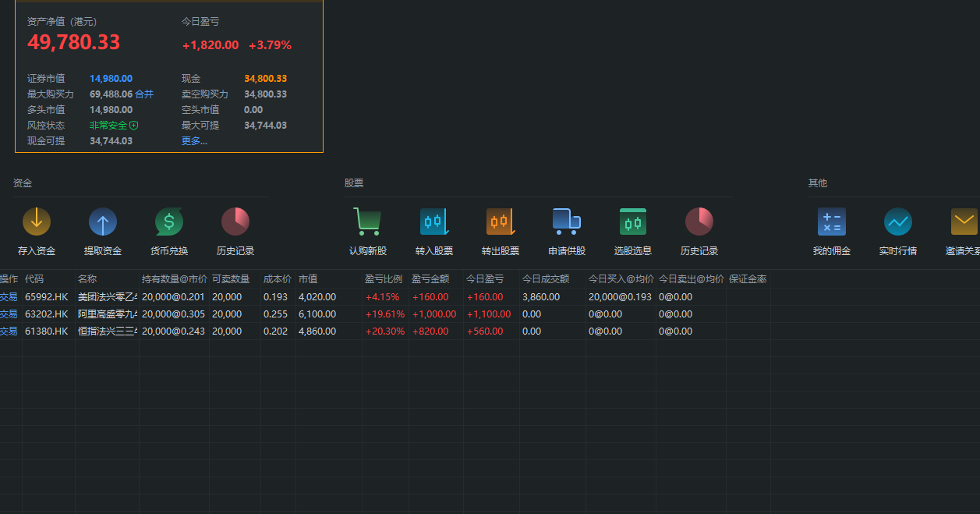Image resolution: width=980 pixels, height=514 pixels.
Task: Click the holding cell 20,000@0.201
Action: tap(173, 297)
